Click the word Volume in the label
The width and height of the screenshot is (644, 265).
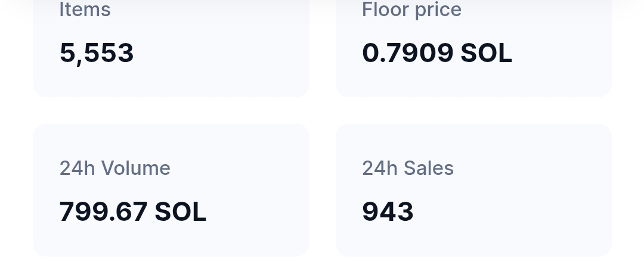click(135, 168)
